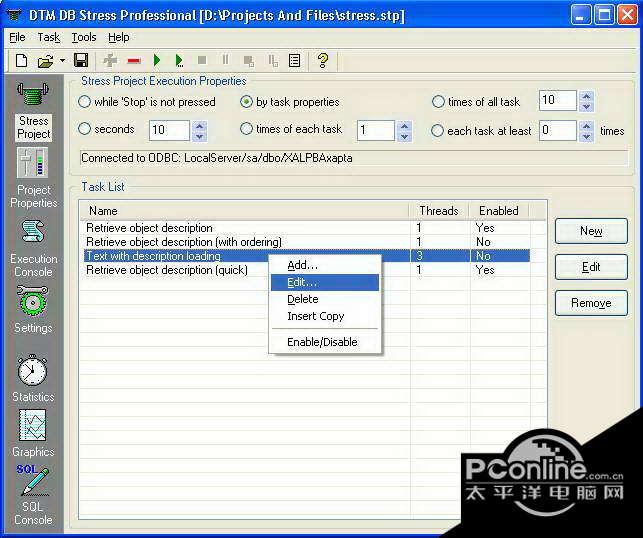643x538 pixels.
Task: Click the Open project folder icon
Action: click(45, 61)
